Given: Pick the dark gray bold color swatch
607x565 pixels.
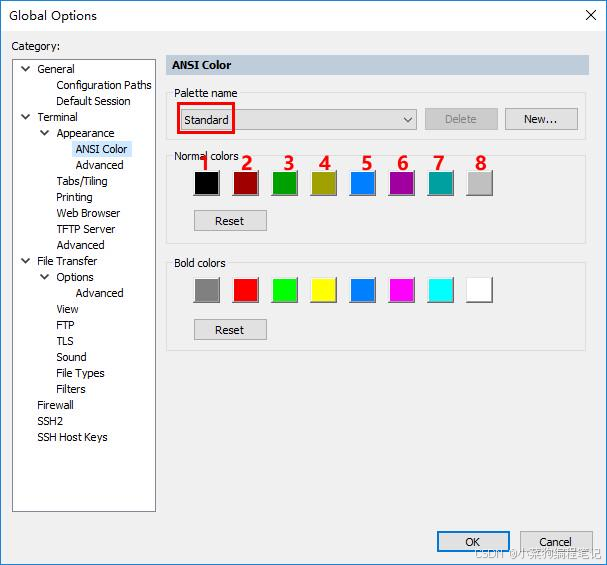Looking at the screenshot, I should pyautogui.click(x=207, y=290).
